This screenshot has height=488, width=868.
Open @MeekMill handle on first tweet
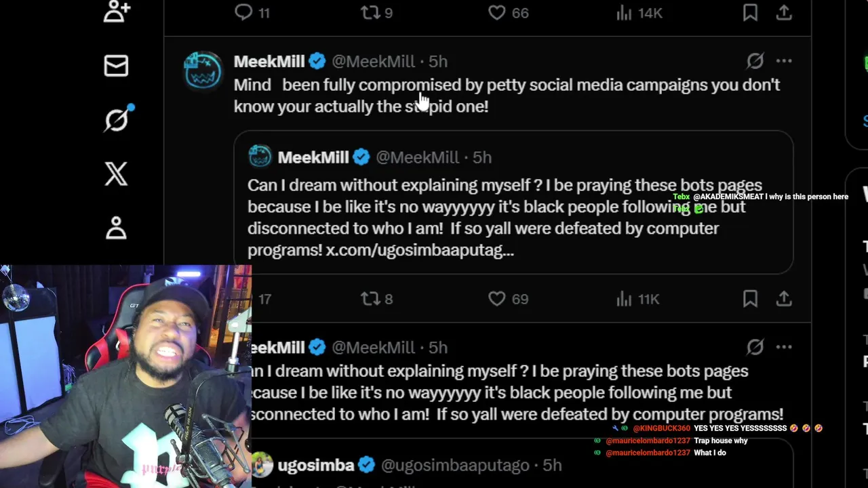373,61
